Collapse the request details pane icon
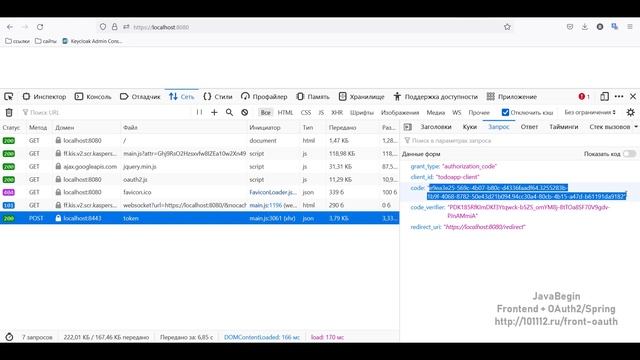 point(407,127)
